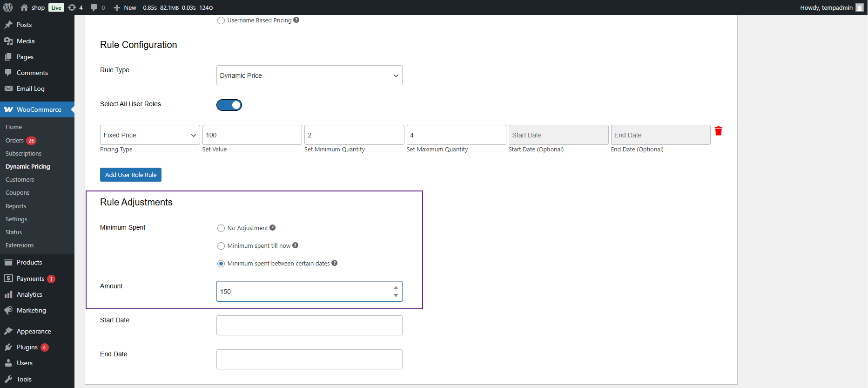Click the comments bubble icon in admin bar
Screen dimensions: 868x388
(94, 7)
